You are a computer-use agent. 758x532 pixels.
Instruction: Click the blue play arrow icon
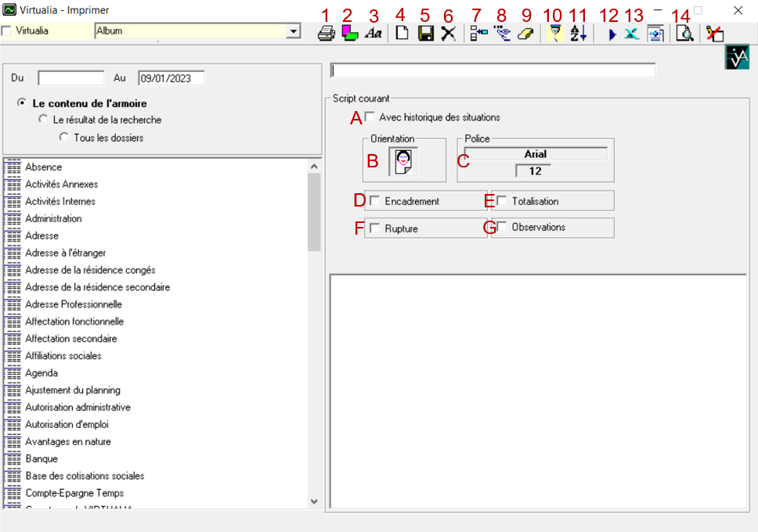coord(612,34)
